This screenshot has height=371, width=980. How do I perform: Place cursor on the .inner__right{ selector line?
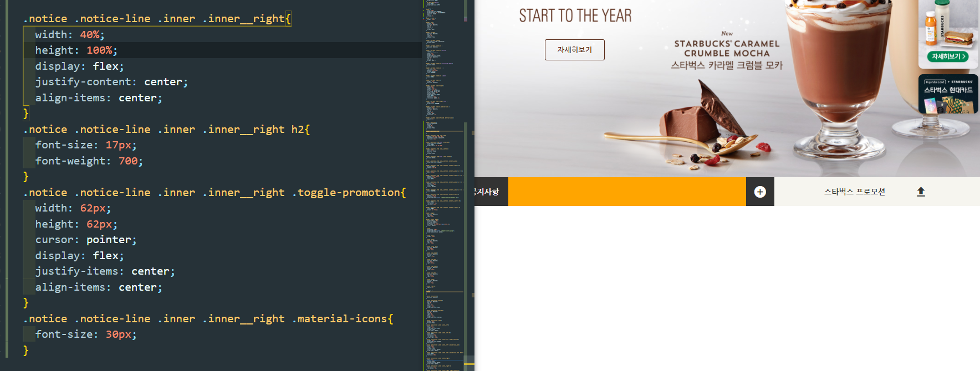click(157, 18)
